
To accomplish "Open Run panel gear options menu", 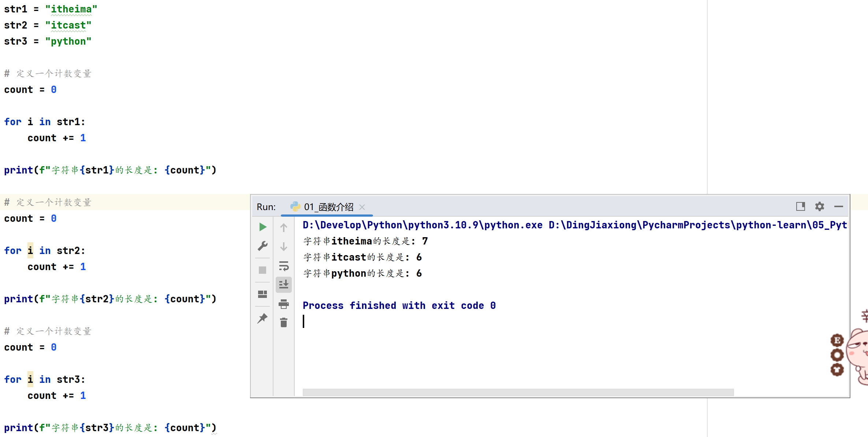I will pyautogui.click(x=820, y=206).
